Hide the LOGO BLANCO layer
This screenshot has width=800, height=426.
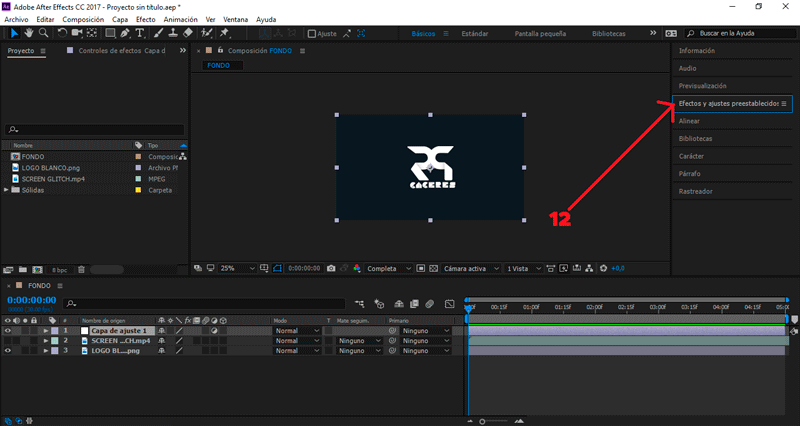tap(8, 350)
